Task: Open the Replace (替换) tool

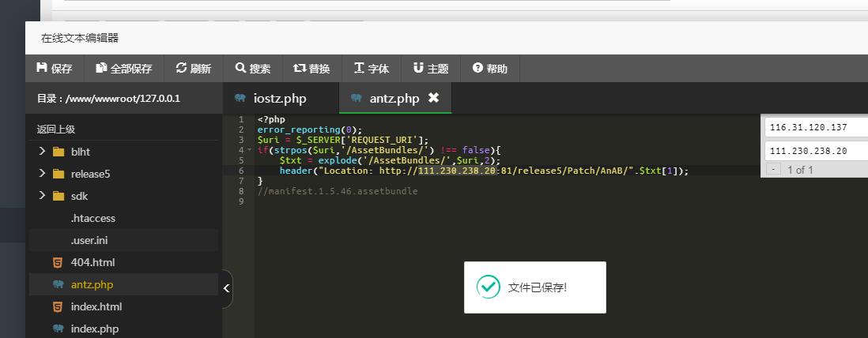Action: tap(311, 69)
